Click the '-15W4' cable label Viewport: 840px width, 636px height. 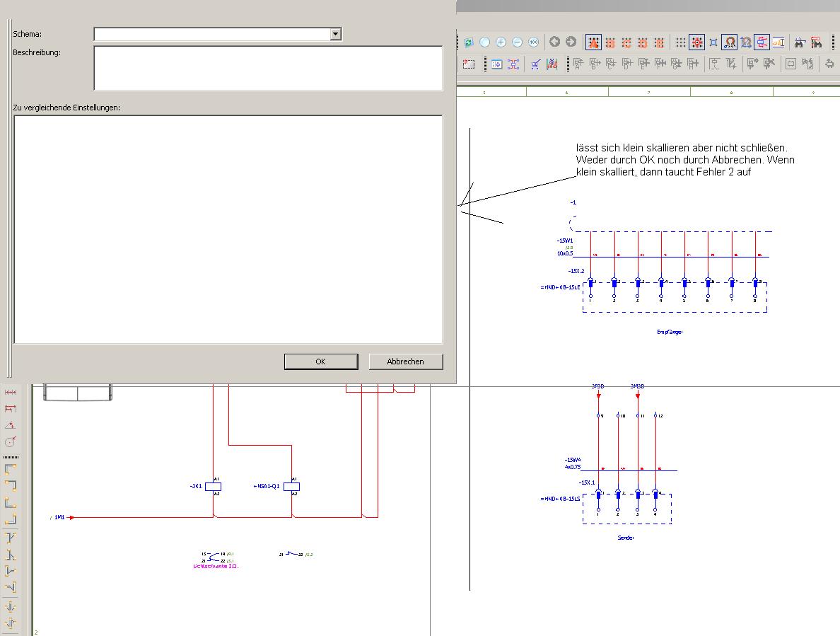click(573, 460)
